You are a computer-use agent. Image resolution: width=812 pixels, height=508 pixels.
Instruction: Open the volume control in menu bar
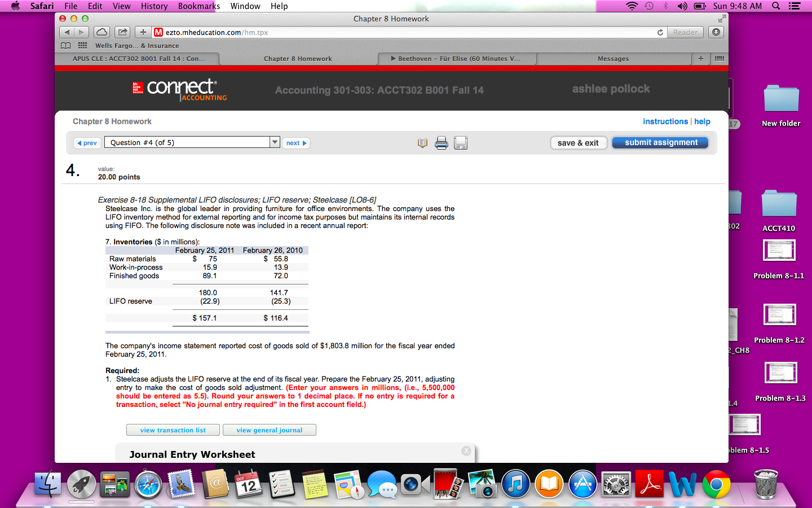point(682,6)
